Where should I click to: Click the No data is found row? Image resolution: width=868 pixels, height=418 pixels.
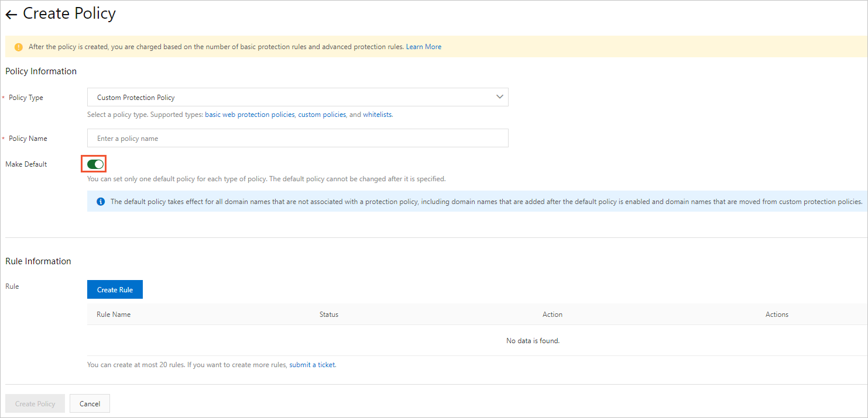click(x=533, y=341)
